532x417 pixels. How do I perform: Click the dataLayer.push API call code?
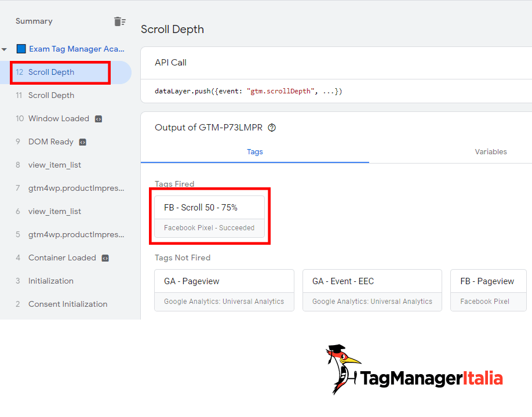click(249, 92)
